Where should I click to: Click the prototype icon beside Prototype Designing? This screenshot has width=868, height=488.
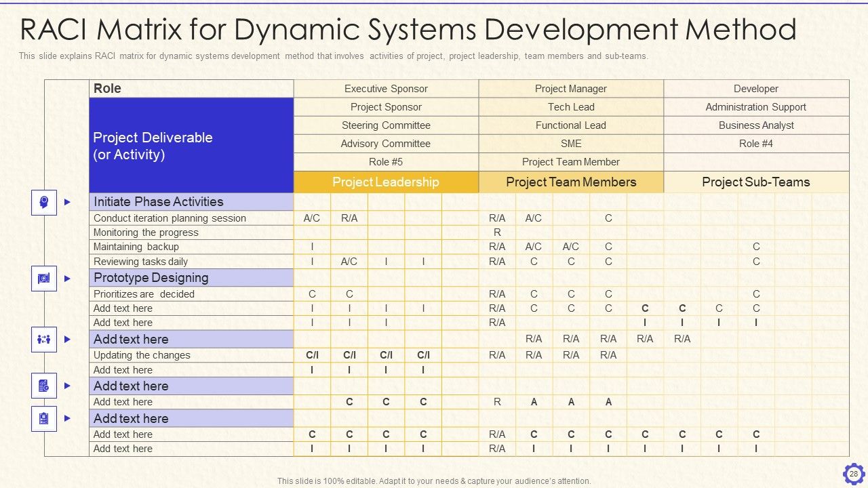click(44, 278)
